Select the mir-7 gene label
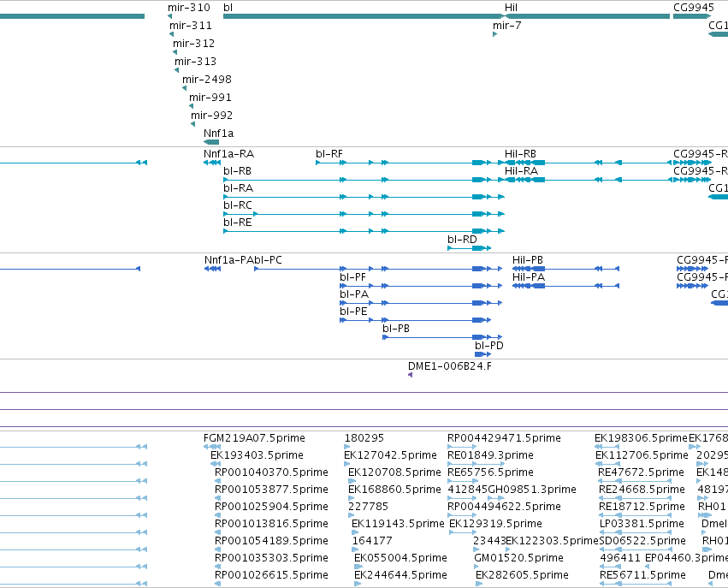The width and height of the screenshot is (728, 588). 507,26
